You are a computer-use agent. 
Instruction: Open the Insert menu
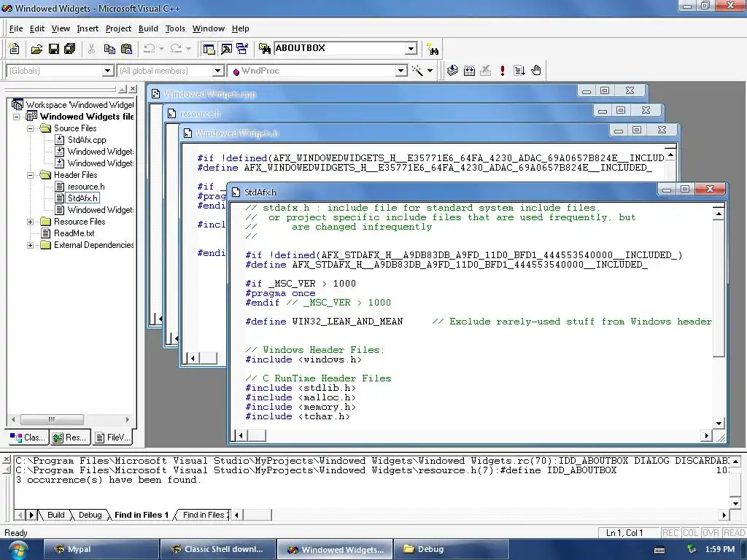click(88, 28)
